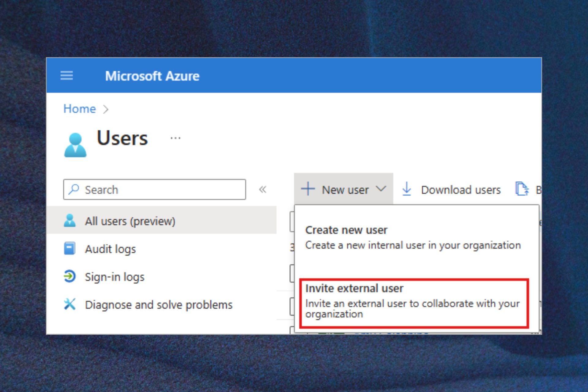
Task: Click the Users profile icon in the header
Action: (75, 144)
